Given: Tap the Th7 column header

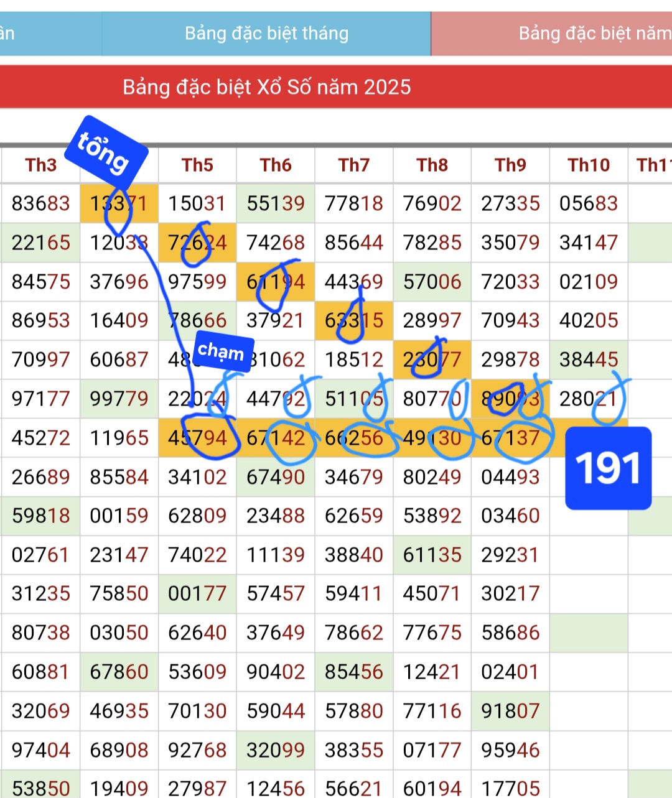Looking at the screenshot, I should [354, 165].
